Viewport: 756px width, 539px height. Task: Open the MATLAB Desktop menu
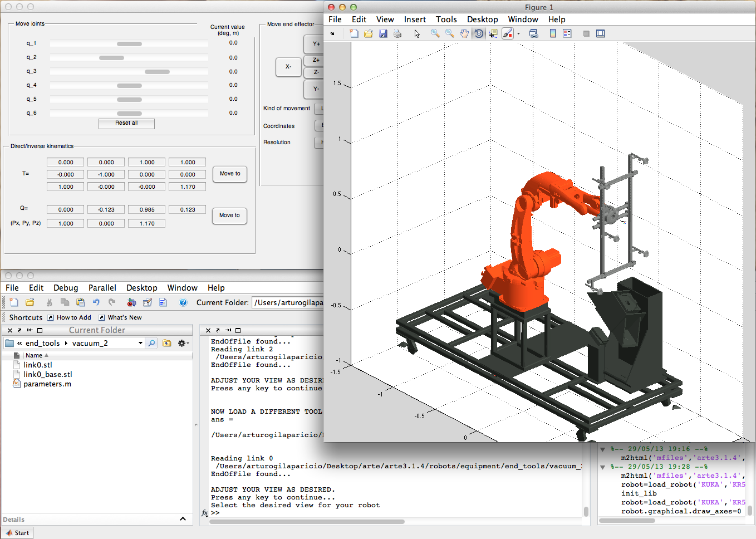tap(142, 288)
